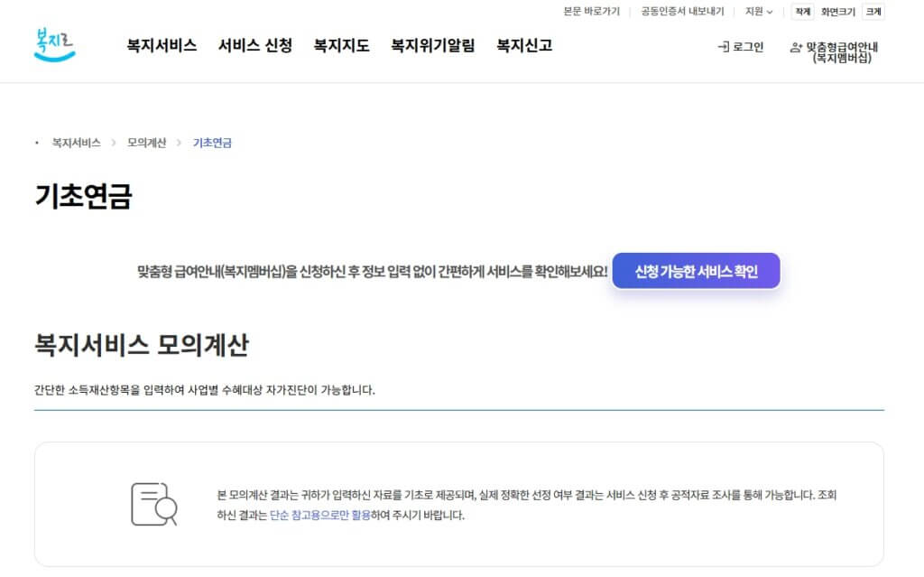This screenshot has width=924, height=577.
Task: Select 복지위기알림 in the navigation bar
Action: point(434,46)
